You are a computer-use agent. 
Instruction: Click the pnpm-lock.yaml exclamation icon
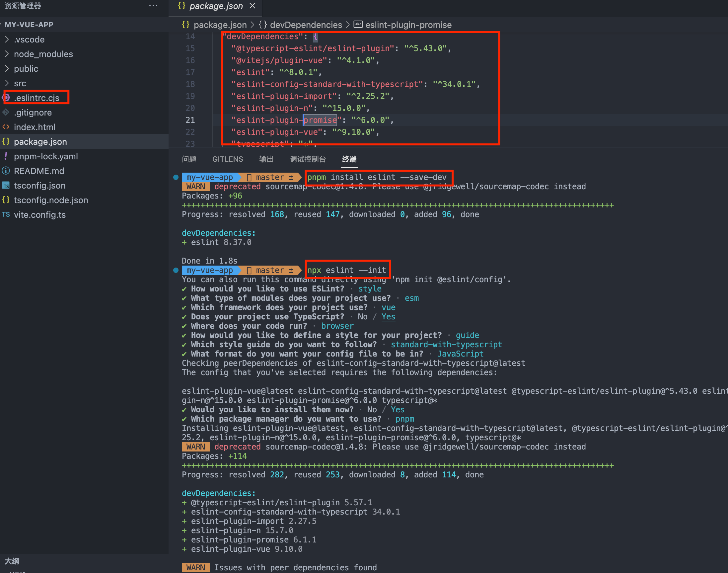point(6,156)
